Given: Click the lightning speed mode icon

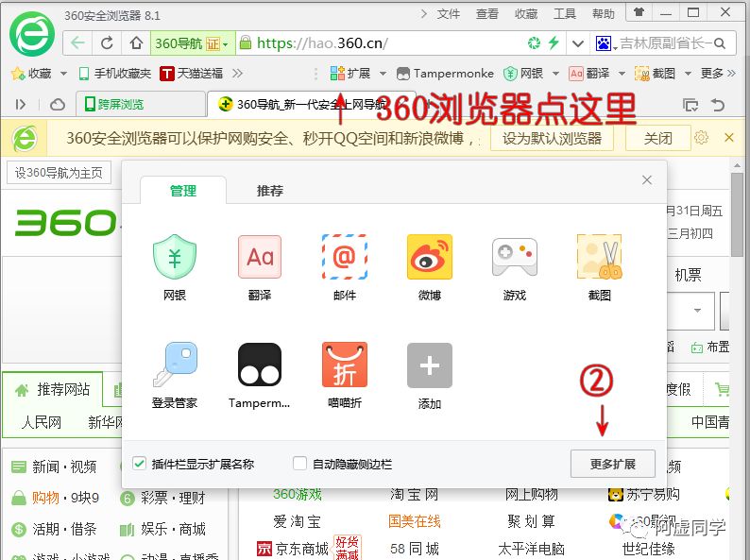Looking at the screenshot, I should click(x=554, y=43).
